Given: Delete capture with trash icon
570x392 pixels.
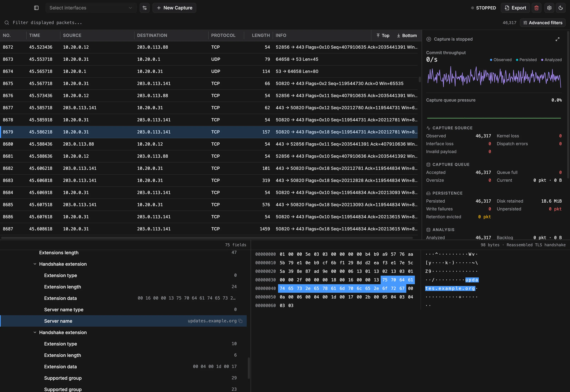Looking at the screenshot, I should click(536, 8).
